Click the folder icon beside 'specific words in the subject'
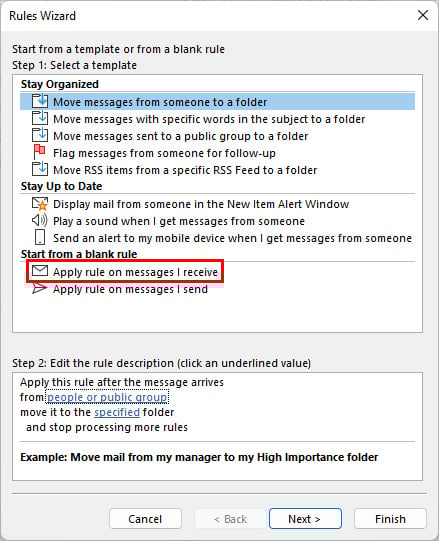The width and height of the screenshot is (439, 541). point(40,118)
